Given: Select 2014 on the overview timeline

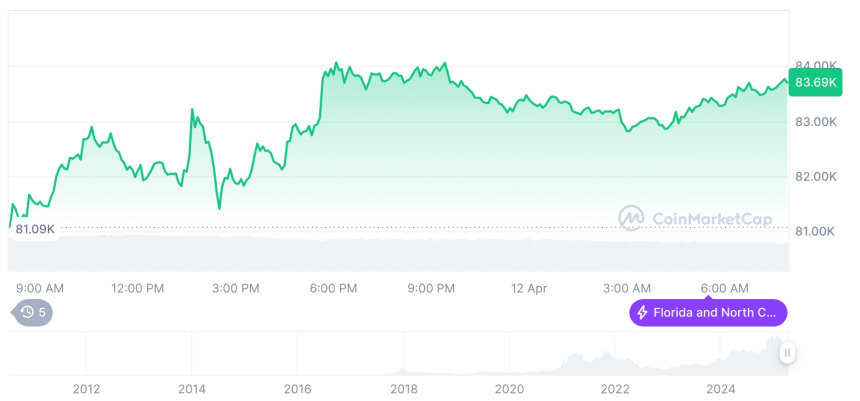Looking at the screenshot, I should point(192,389).
